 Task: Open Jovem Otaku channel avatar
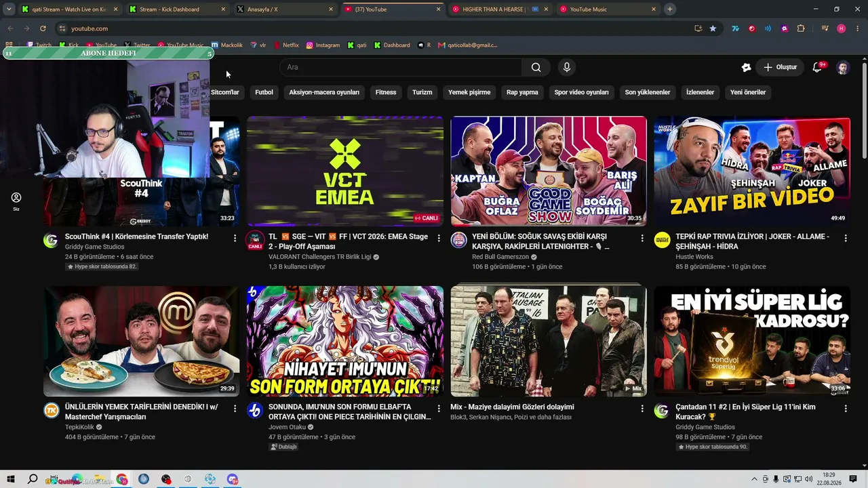pyautogui.click(x=255, y=410)
